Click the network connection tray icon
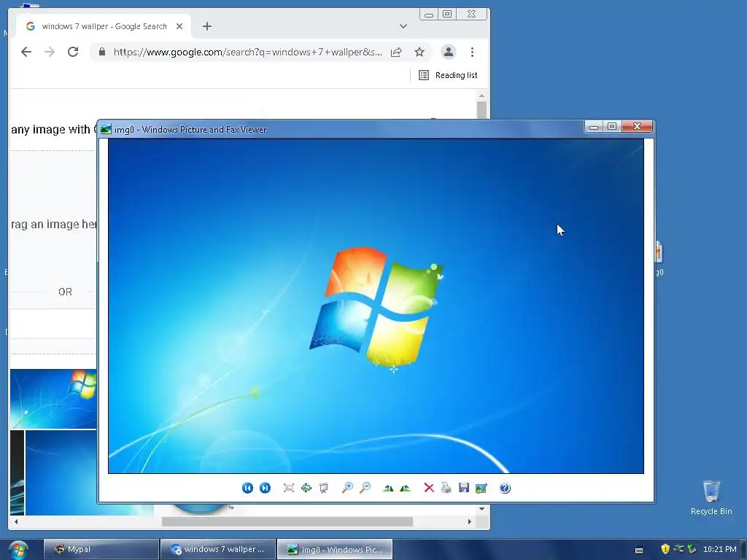The width and height of the screenshot is (747, 560). [x=678, y=548]
